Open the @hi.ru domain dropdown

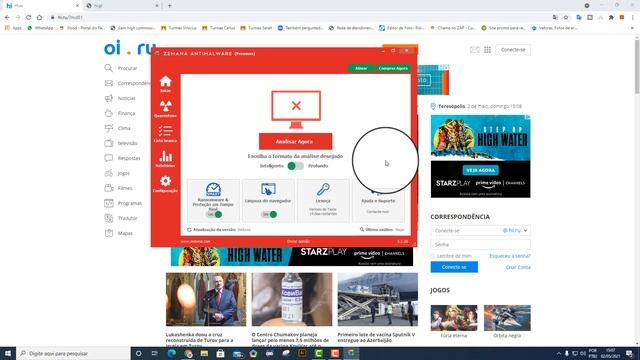[515, 231]
